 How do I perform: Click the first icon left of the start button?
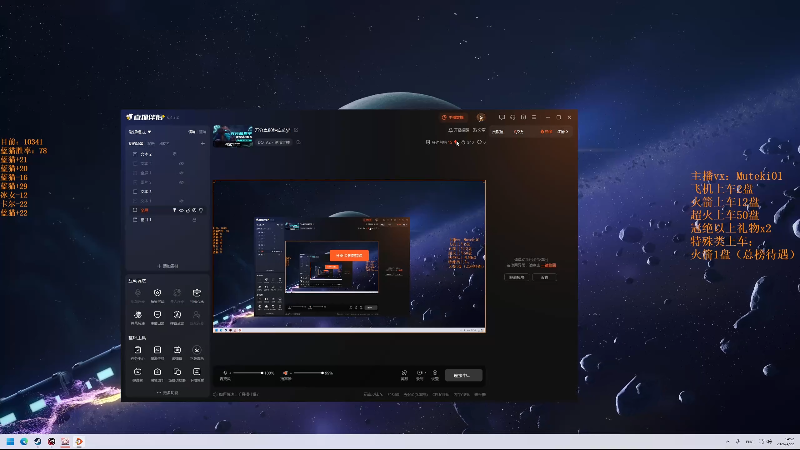point(404,375)
